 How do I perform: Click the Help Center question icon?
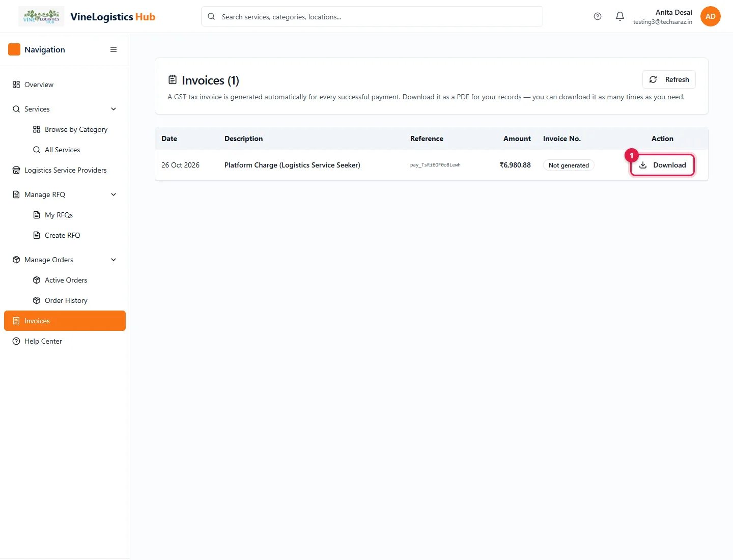16,341
